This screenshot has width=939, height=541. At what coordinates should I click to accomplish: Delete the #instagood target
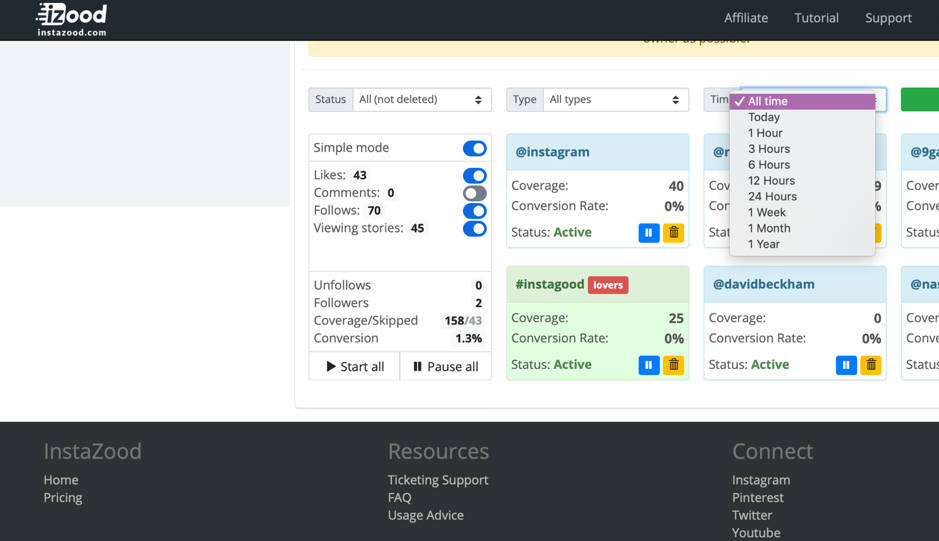click(674, 365)
